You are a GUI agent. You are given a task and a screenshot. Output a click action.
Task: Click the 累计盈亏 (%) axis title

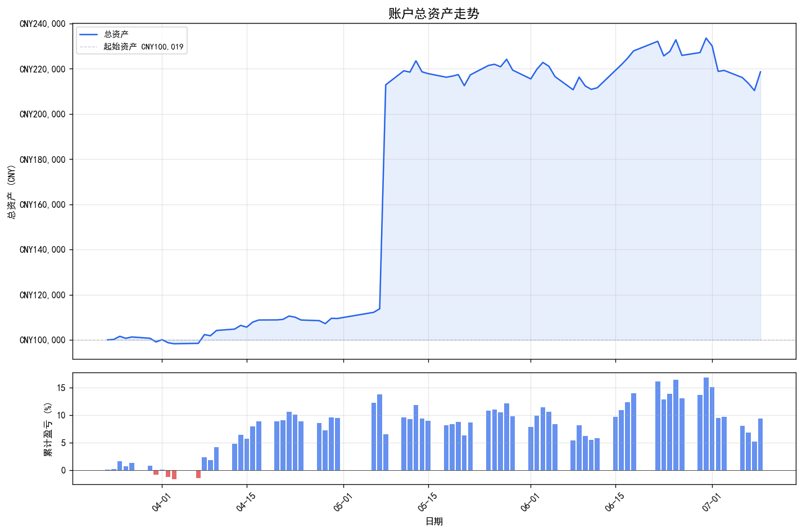point(48,429)
